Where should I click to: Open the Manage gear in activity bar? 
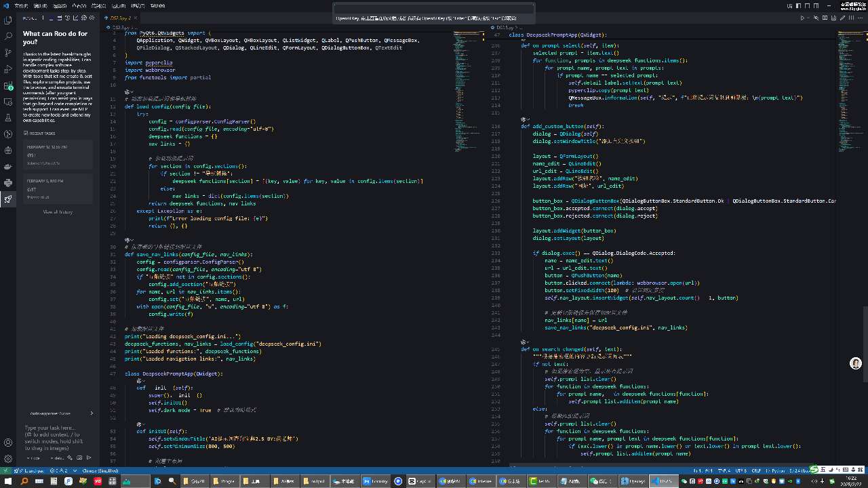(x=8, y=459)
